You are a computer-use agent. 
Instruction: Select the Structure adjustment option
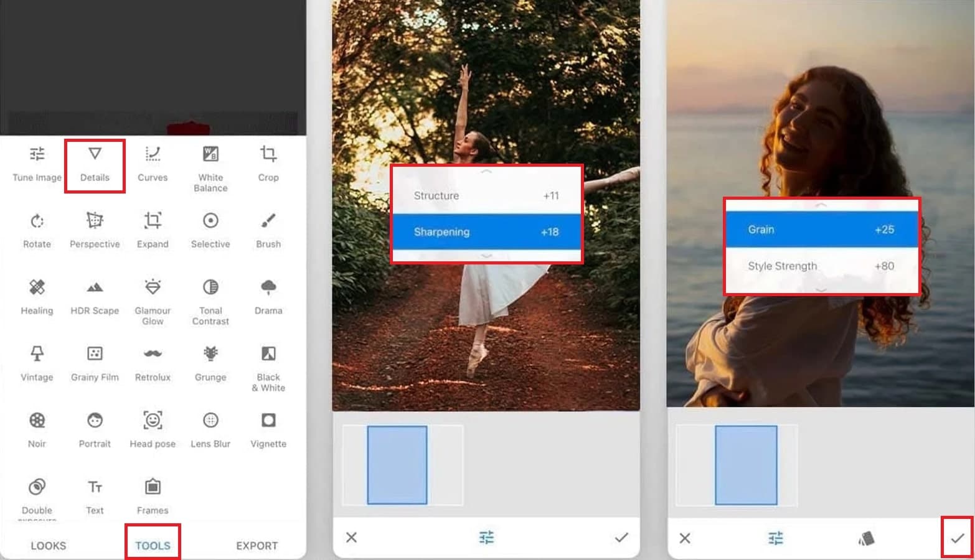coord(486,195)
